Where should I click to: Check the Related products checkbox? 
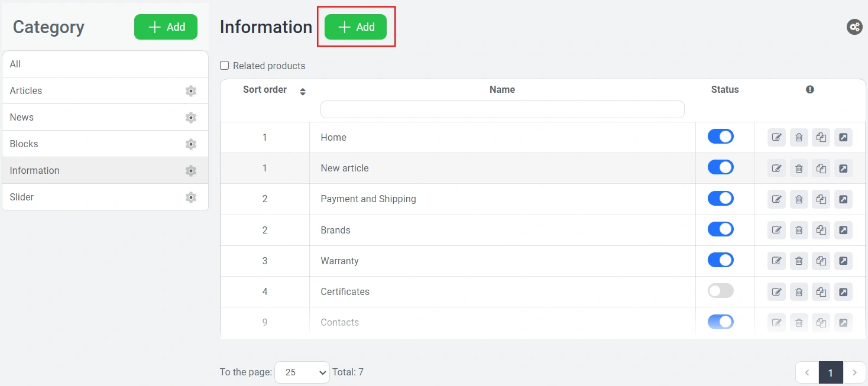(225, 66)
